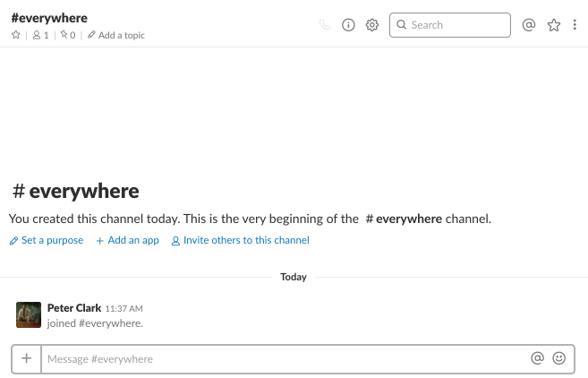Viewport: 588px width, 378px height.
Task: Click the Peter Clark sender name
Action: (x=74, y=308)
